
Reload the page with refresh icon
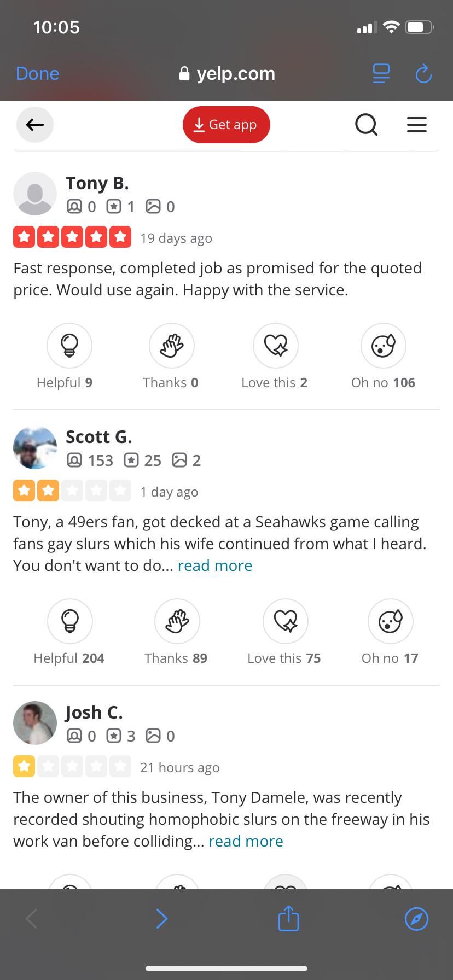click(x=423, y=74)
